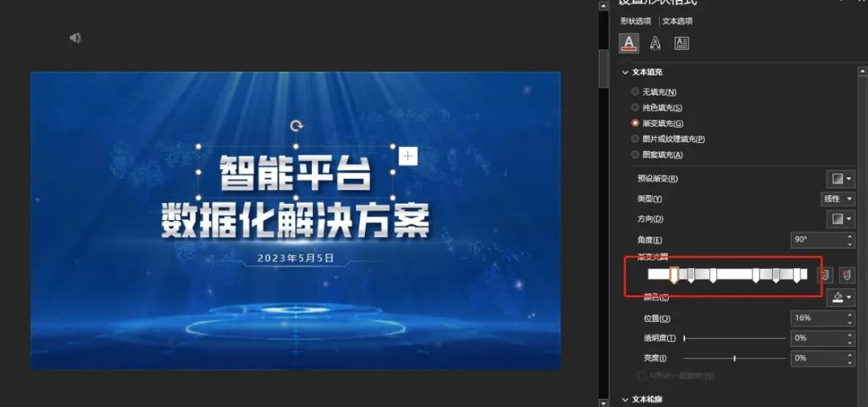
Task: Click the slide area vertical scrollbar thumb
Action: (x=604, y=67)
